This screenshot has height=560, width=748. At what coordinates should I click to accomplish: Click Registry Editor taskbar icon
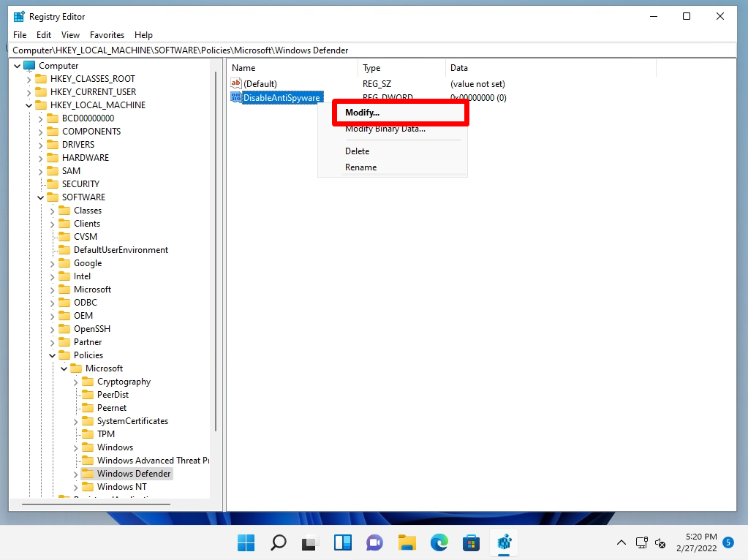pyautogui.click(x=504, y=542)
